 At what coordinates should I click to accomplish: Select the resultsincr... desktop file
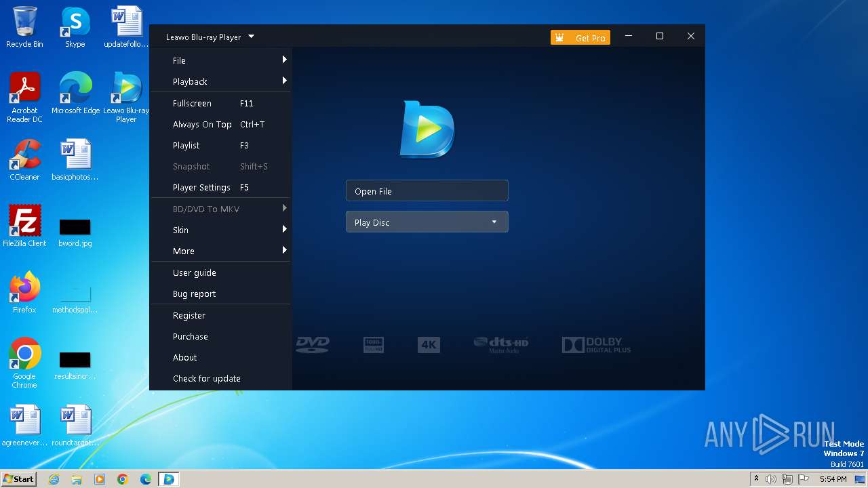75,365
